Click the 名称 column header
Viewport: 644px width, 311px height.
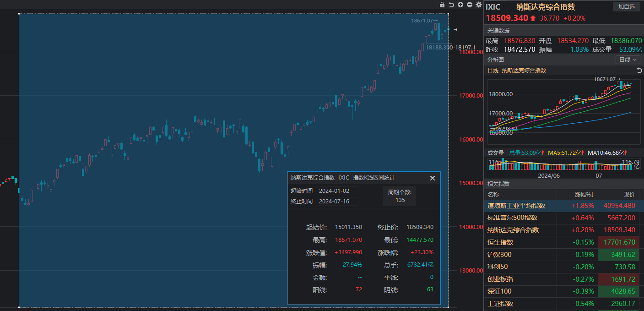tap(493, 194)
